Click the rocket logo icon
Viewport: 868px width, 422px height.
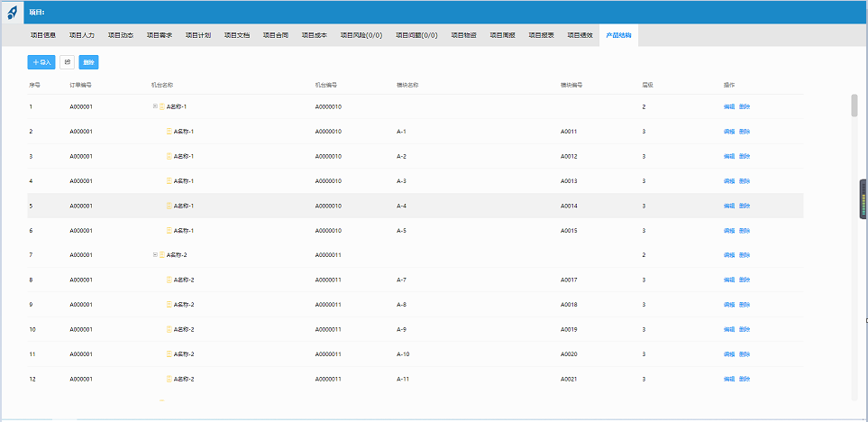[x=12, y=12]
